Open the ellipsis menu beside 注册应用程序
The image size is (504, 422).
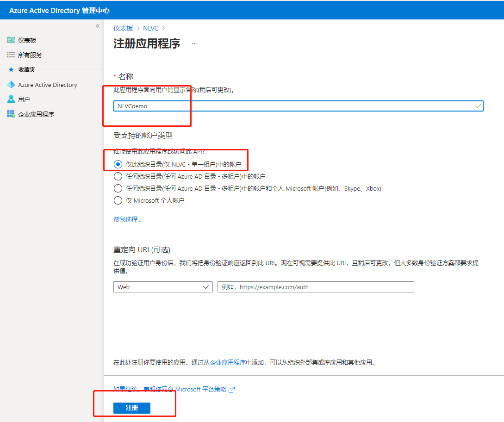pos(195,43)
